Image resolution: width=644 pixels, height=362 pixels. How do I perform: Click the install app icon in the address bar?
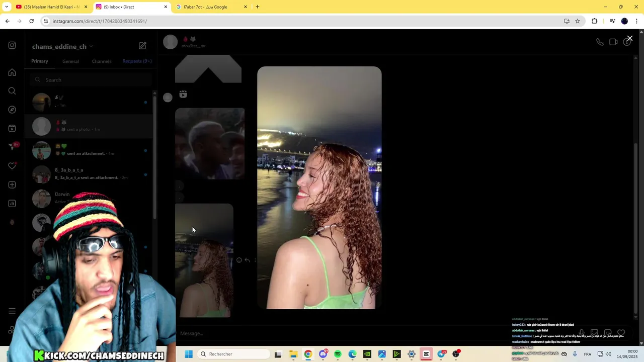click(567, 21)
